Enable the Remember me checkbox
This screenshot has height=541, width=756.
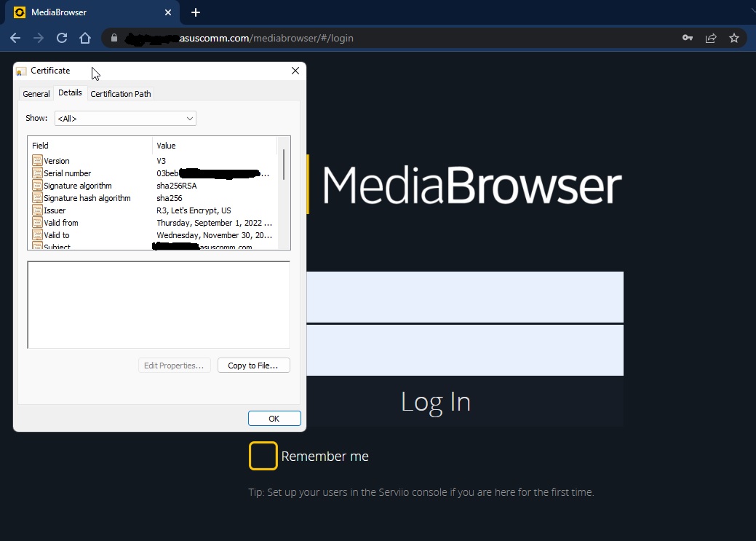click(x=263, y=456)
